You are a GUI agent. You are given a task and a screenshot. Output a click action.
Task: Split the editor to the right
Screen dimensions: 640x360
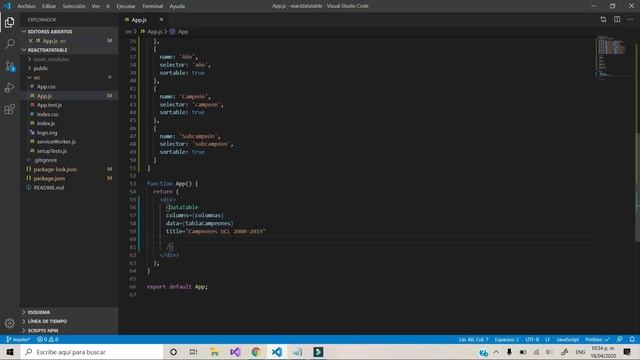pos(617,19)
